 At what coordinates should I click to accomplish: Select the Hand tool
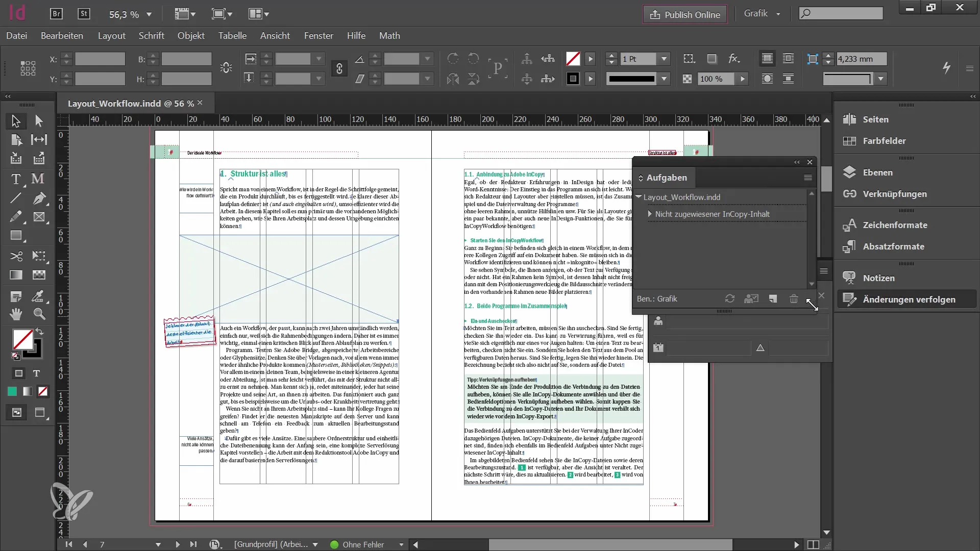(x=16, y=314)
